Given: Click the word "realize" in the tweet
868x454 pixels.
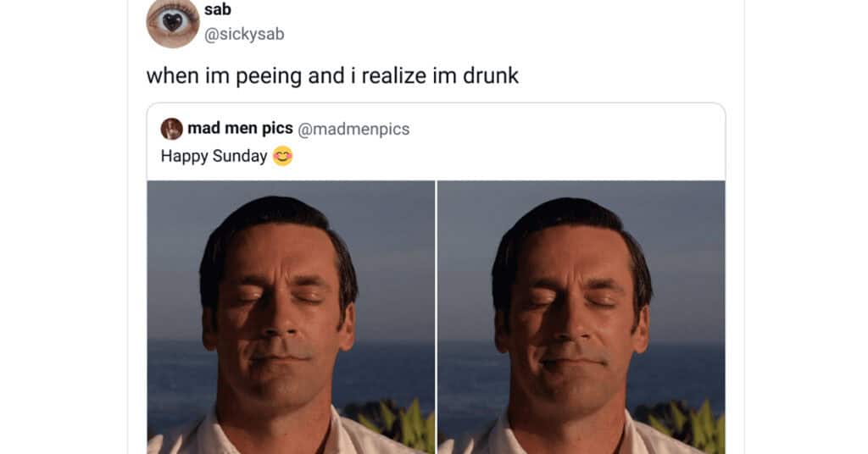Looking at the screenshot, I should point(394,75).
